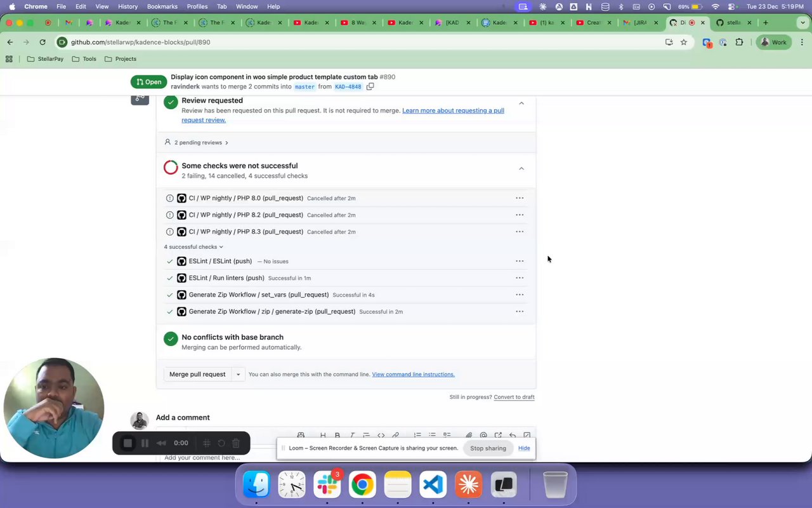Image resolution: width=812 pixels, height=508 pixels.
Task: Open Notes from the dock
Action: coord(398,485)
